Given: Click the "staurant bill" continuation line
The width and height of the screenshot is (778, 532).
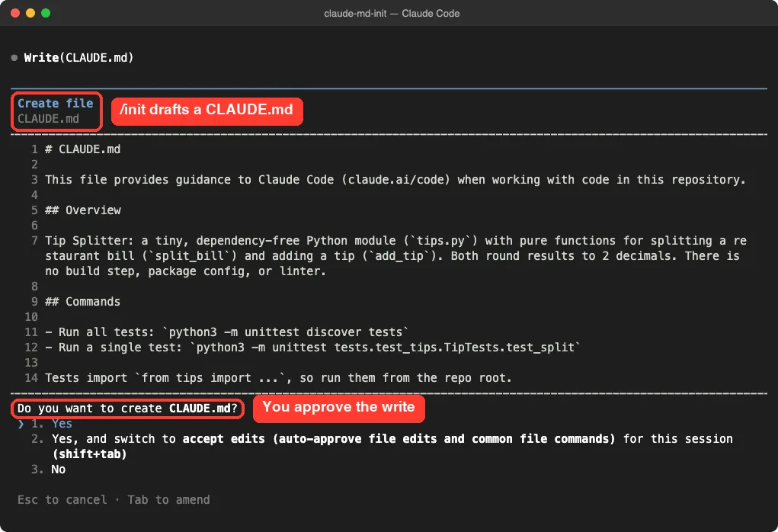Looking at the screenshot, I should tap(392, 256).
